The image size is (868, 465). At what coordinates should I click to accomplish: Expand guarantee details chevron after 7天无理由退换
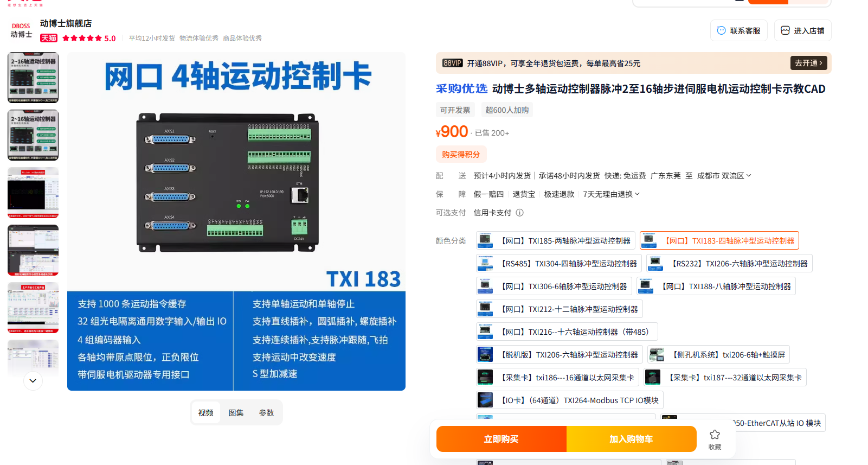click(x=637, y=194)
